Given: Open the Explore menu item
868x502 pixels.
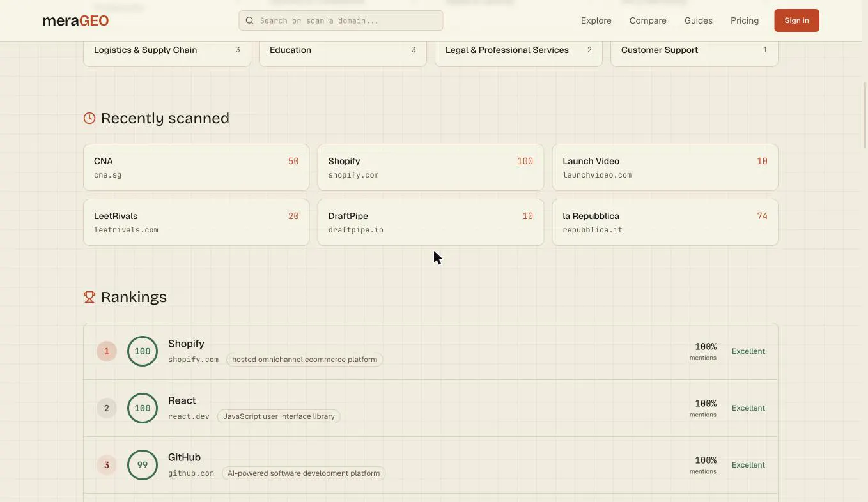Looking at the screenshot, I should 596,20.
